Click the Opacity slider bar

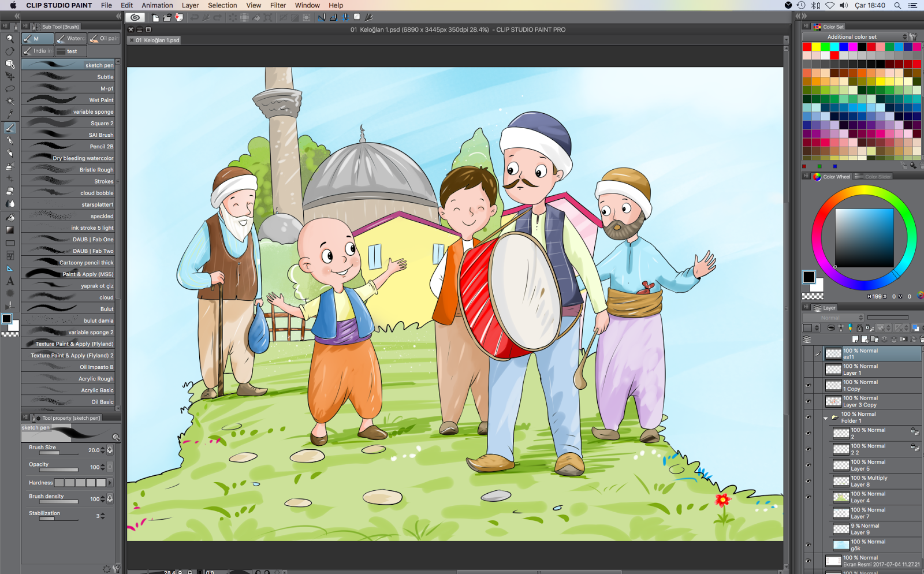pyautogui.click(x=58, y=470)
